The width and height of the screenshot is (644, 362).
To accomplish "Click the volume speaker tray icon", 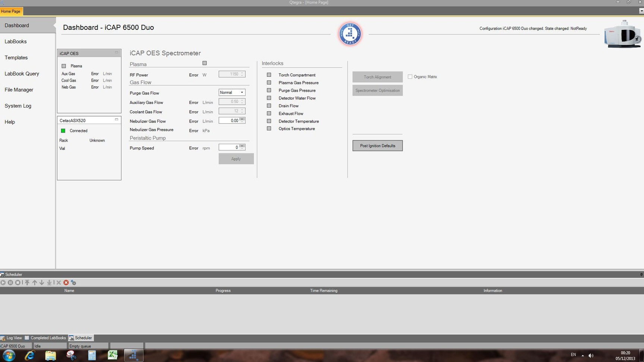I will pos(591,355).
